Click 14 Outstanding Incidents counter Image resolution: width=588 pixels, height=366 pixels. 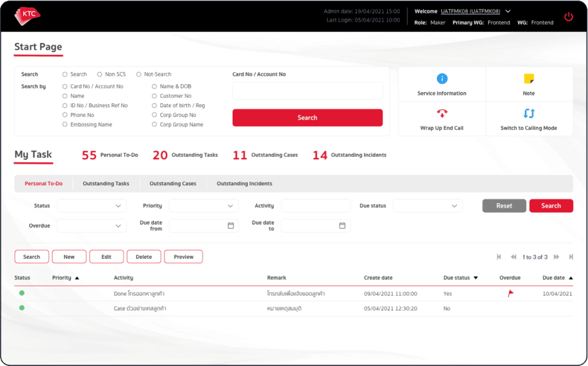point(350,155)
